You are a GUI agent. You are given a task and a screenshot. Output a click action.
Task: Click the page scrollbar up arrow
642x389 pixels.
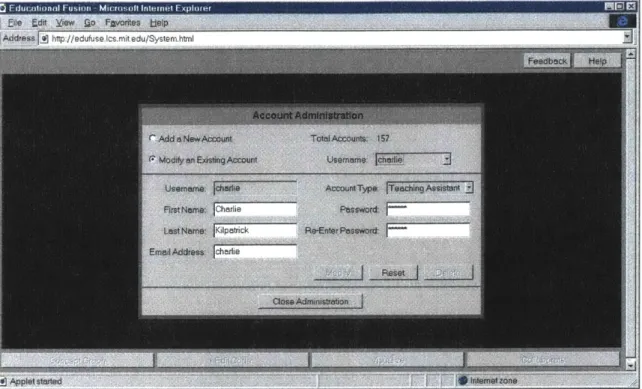[x=631, y=54]
